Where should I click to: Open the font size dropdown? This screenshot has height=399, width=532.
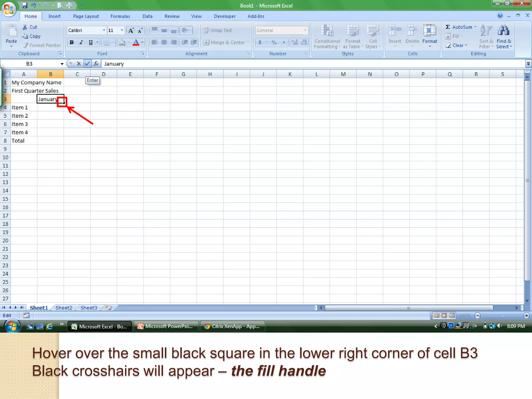pyautogui.click(x=122, y=30)
